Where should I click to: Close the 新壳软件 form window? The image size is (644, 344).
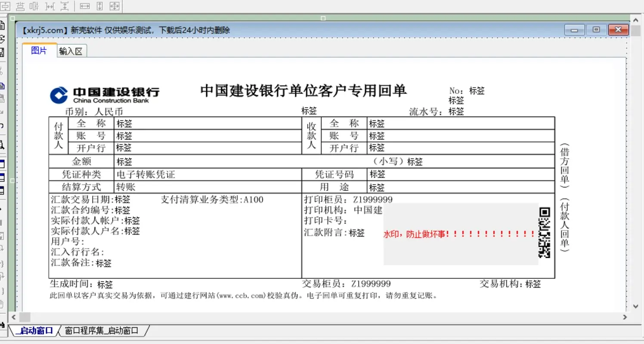tap(619, 30)
